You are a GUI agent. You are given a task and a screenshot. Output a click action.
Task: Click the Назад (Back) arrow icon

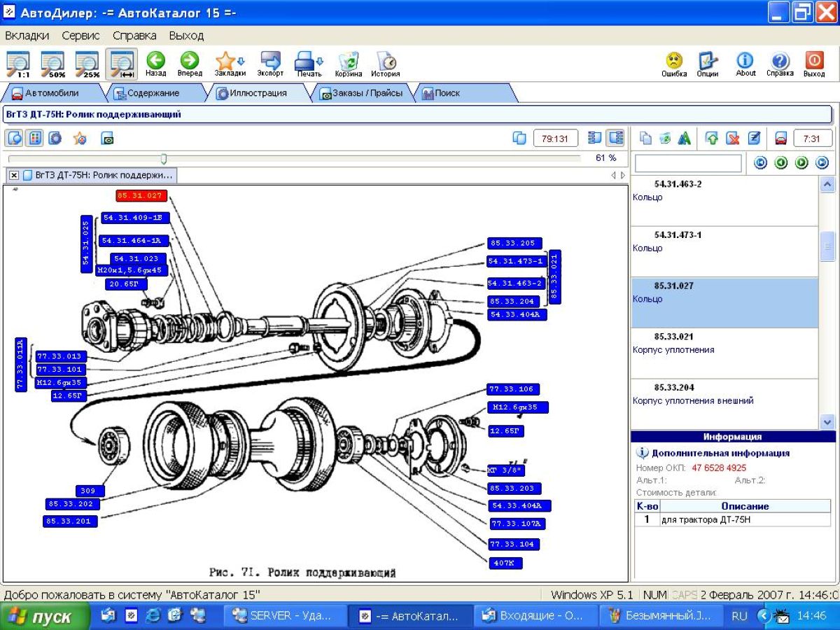155,61
